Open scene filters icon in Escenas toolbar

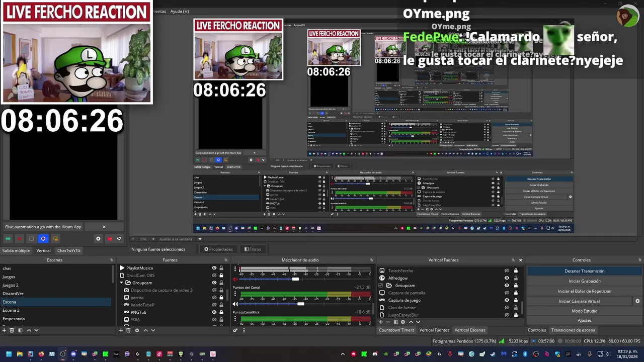click(20, 330)
